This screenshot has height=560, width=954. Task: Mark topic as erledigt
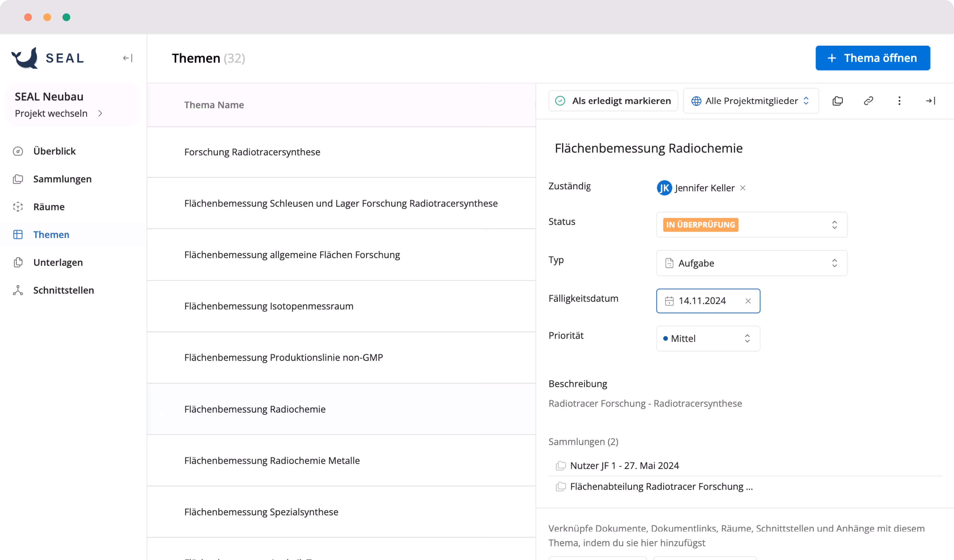[613, 101]
